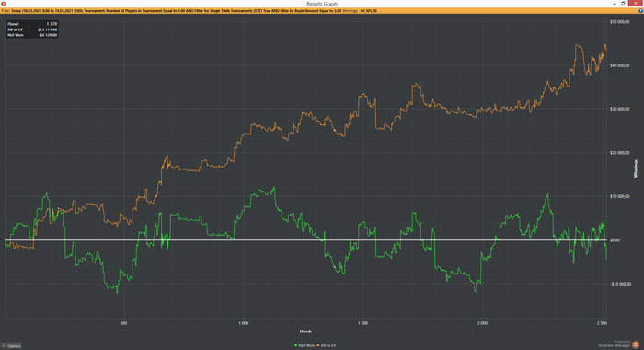Select the Net Won value in info box
The width and height of the screenshot is (644, 350).
pos(48,35)
